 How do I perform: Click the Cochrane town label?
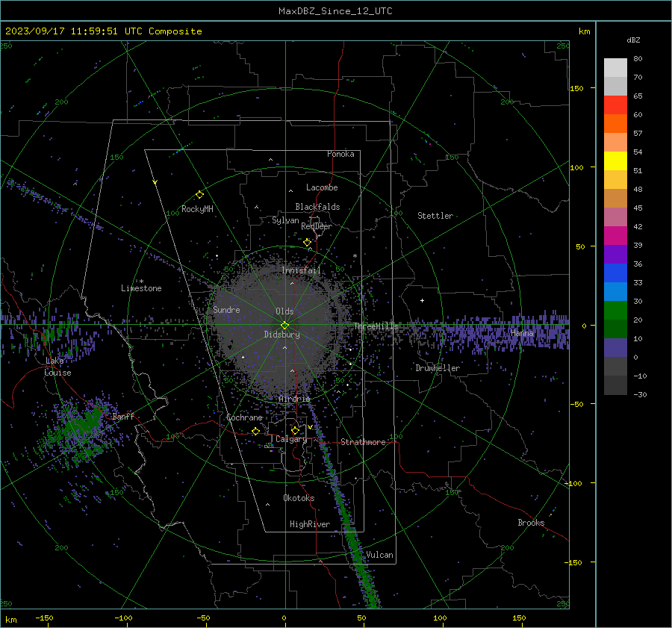point(244,417)
